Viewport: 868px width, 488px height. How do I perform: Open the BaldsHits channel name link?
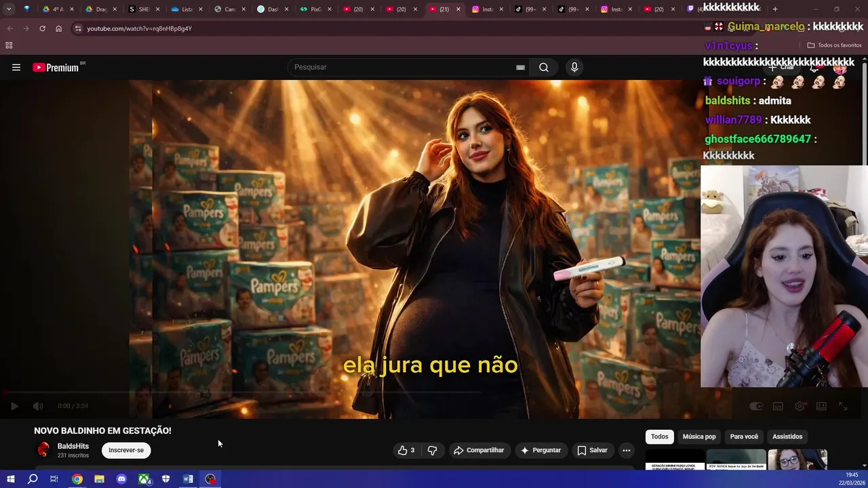(73, 446)
